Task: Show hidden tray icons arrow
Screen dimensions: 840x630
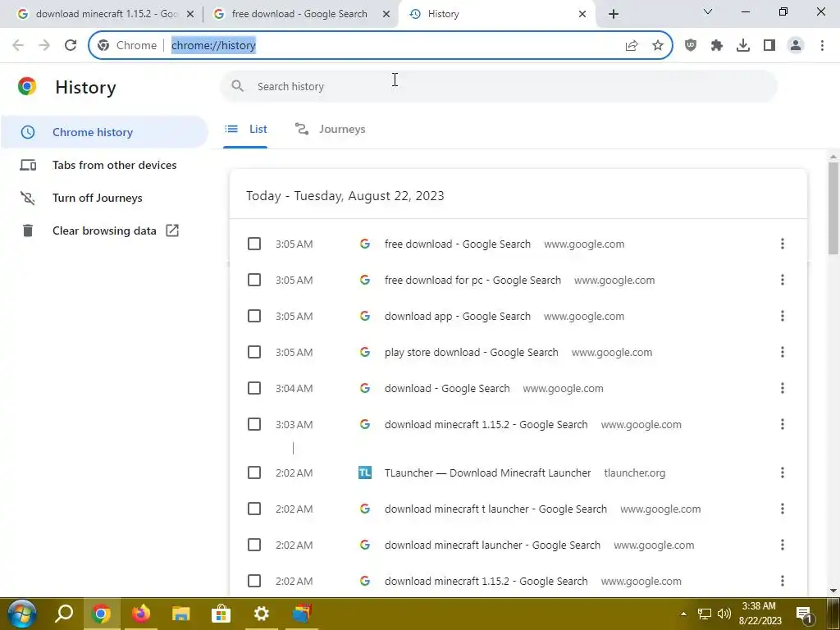Action: point(683,614)
